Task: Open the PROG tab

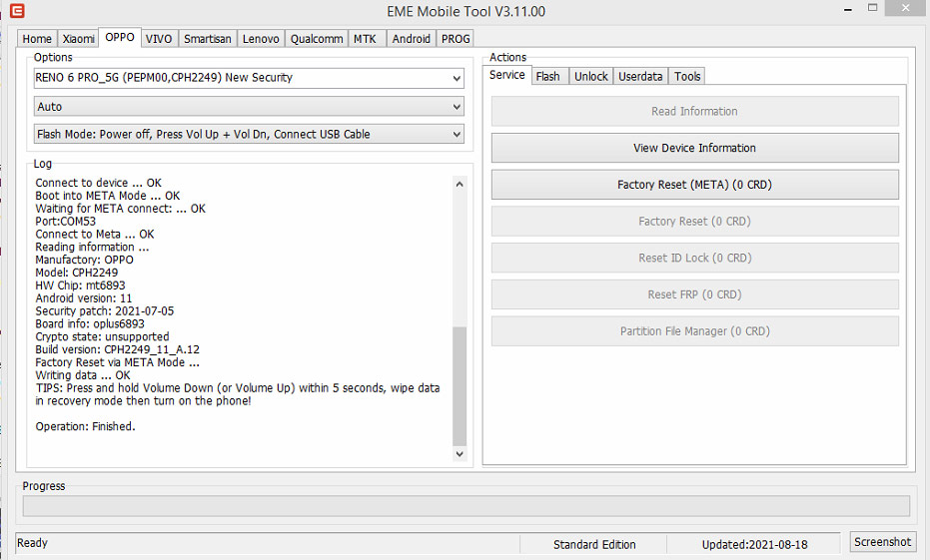Action: [456, 39]
